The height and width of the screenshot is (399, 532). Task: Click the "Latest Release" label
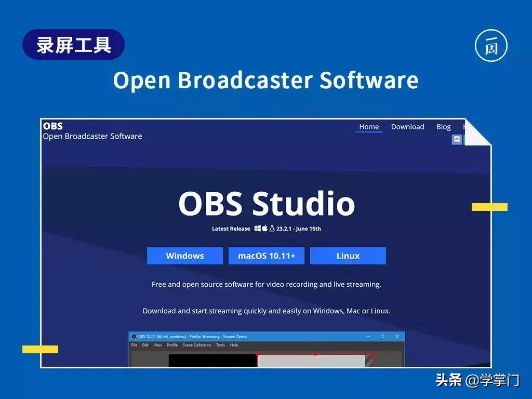[231, 229]
